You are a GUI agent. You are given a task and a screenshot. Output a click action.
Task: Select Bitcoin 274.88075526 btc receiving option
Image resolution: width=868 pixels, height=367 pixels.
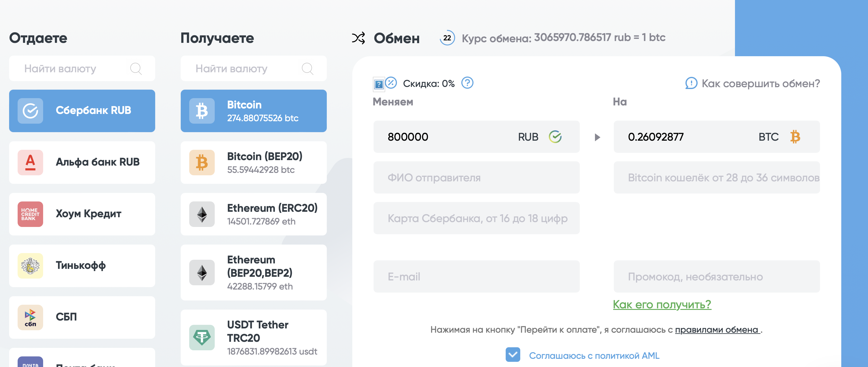pos(254,111)
